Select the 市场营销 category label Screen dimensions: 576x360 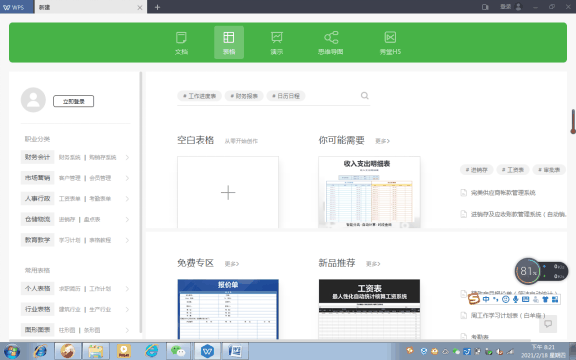(37, 178)
